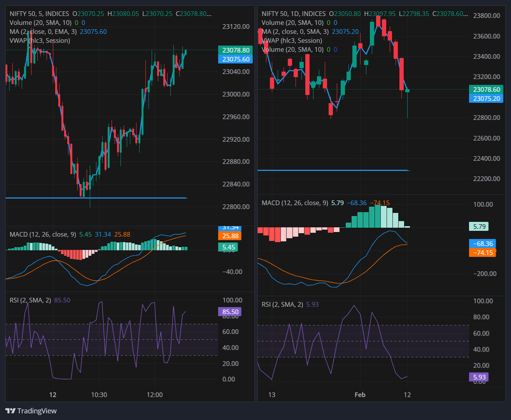Click the green 23078.80 last price label

236,50
